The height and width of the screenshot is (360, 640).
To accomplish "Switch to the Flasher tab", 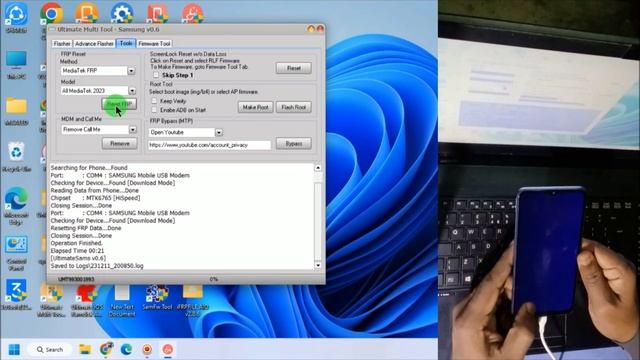I will 62,44.
